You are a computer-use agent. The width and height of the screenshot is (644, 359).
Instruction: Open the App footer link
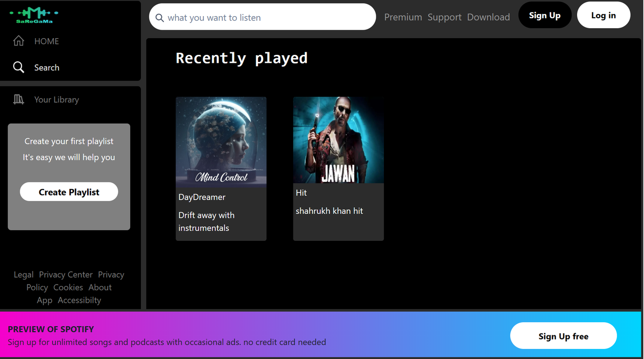44,300
